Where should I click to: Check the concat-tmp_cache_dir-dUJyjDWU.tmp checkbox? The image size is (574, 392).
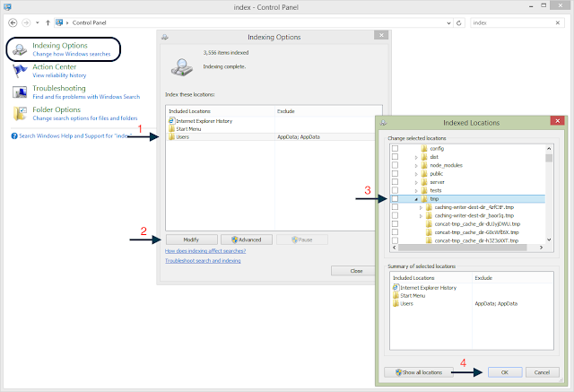pos(395,223)
